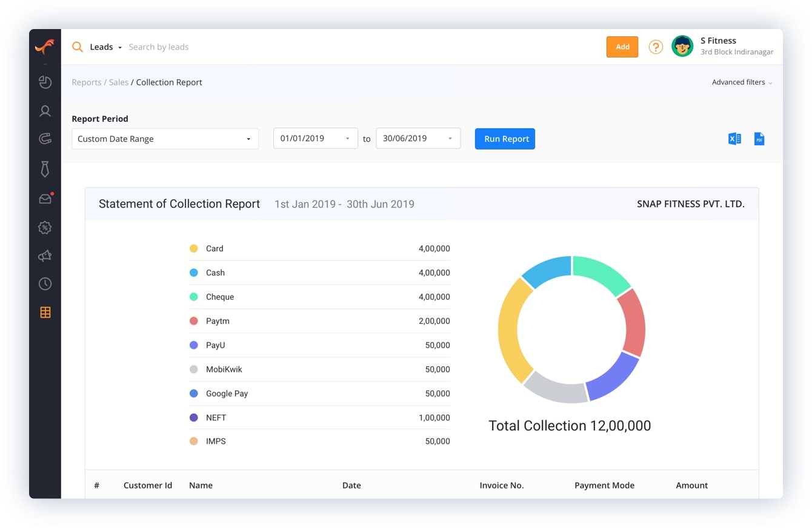The height and width of the screenshot is (528, 812).
Task: Open the Leads search type dropdown
Action: click(x=105, y=47)
